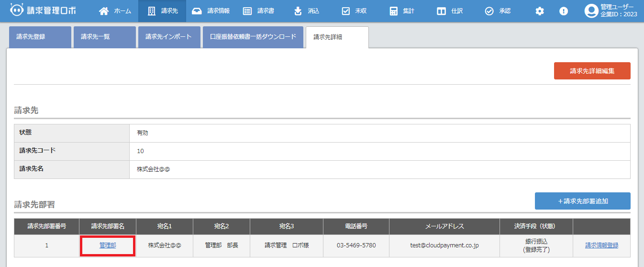
Task: Open the 管理ユーザー account avatar menu
Action: tap(591, 11)
